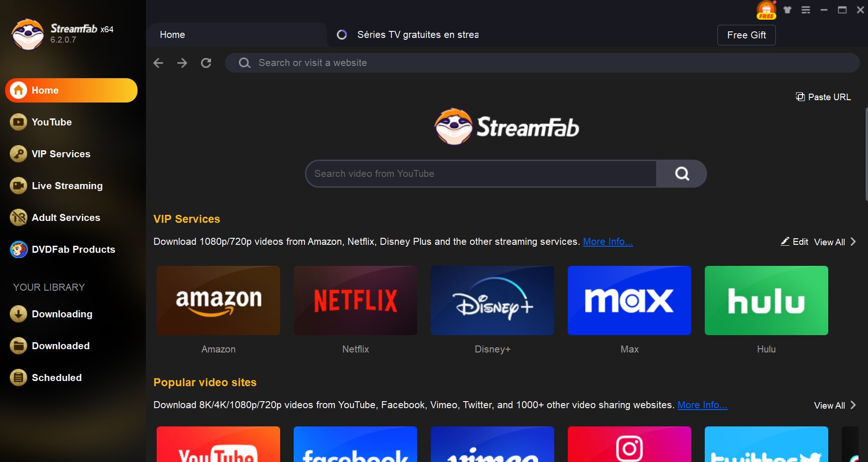This screenshot has width=868, height=462.
Task: Switch to the Home tab
Action: pyautogui.click(x=237, y=35)
